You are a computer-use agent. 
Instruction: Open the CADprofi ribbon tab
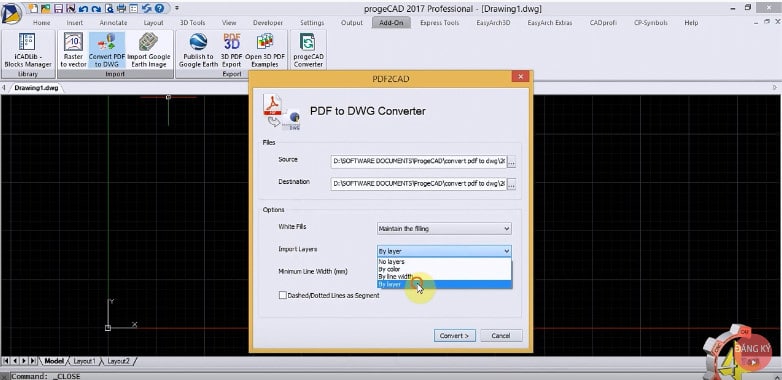[603, 23]
